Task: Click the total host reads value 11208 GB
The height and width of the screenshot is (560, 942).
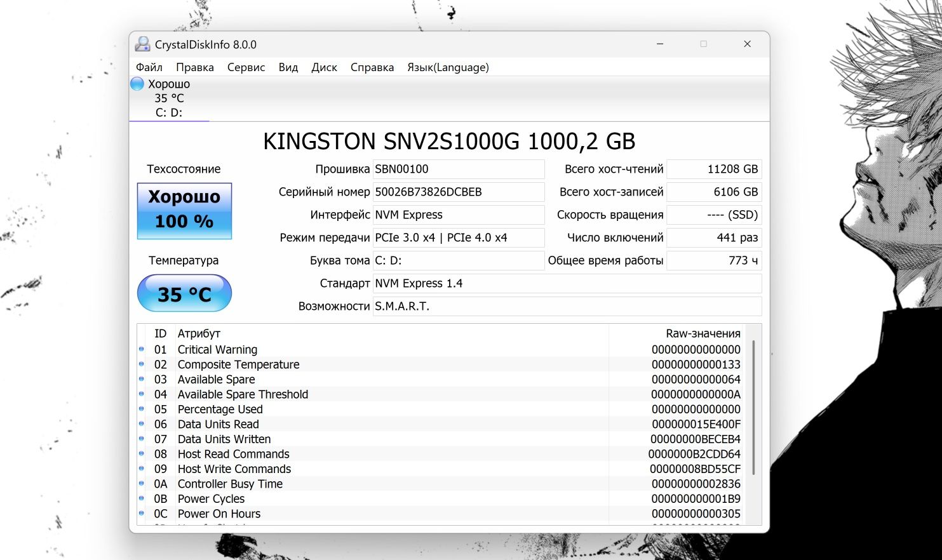Action: (x=714, y=169)
